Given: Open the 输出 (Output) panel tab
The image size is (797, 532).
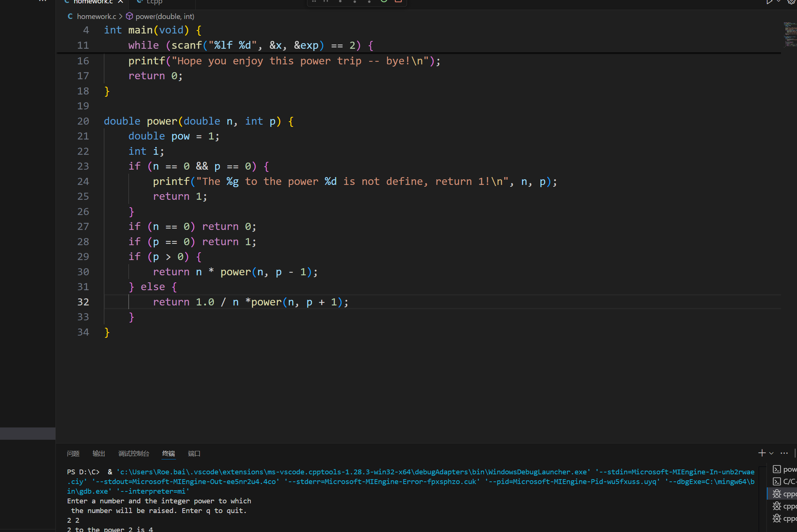Looking at the screenshot, I should 99,454.
